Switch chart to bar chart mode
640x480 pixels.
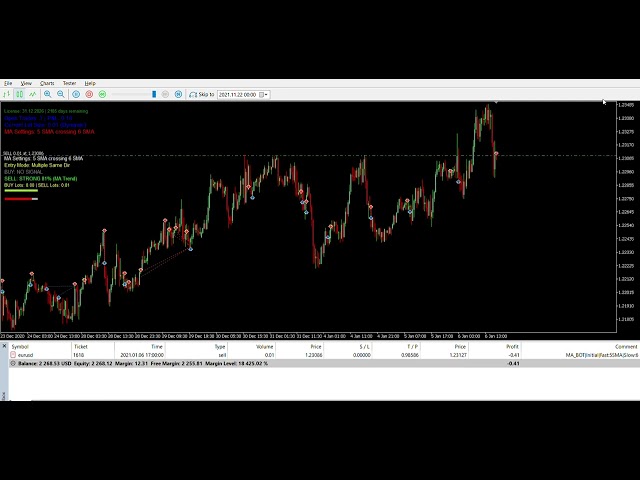click(x=7, y=94)
